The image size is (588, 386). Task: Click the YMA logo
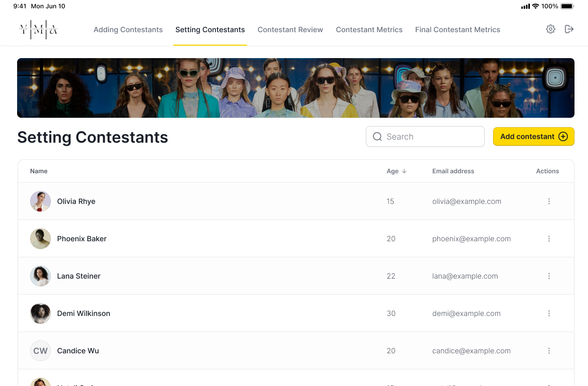click(38, 29)
